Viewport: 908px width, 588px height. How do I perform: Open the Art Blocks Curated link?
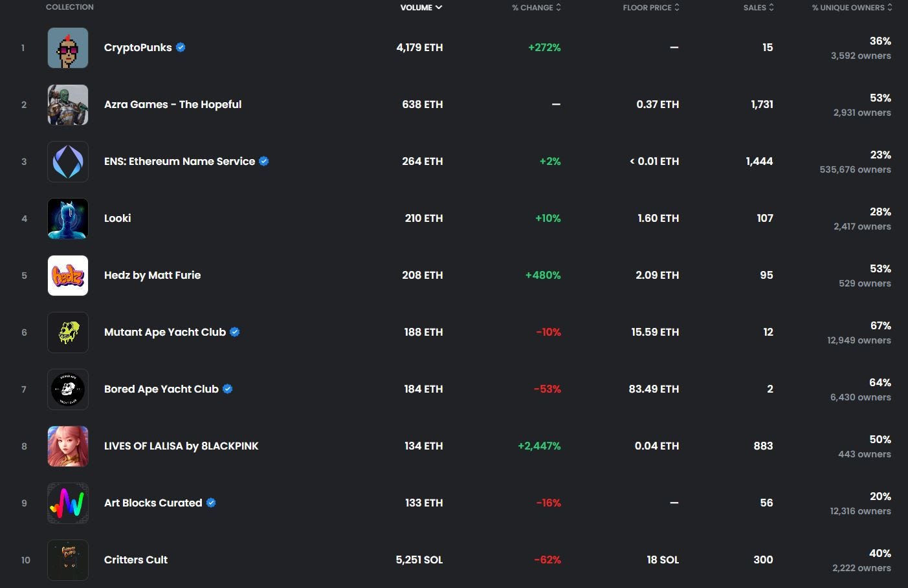(x=153, y=503)
